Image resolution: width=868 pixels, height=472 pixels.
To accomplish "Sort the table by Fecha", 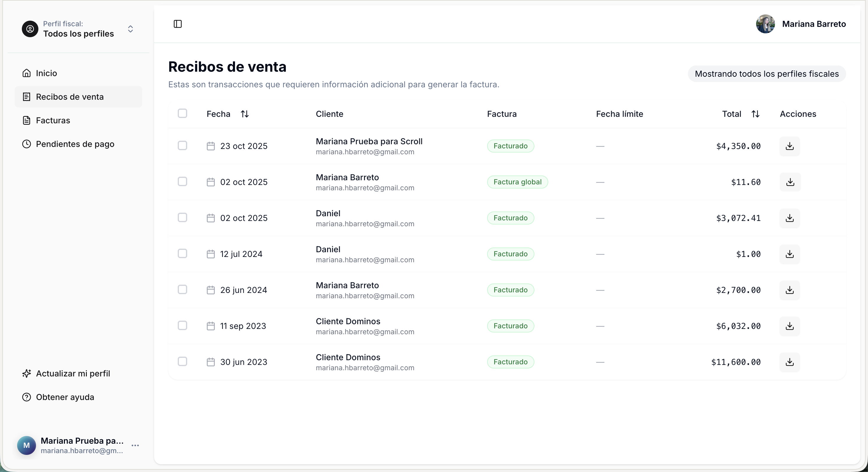I will coord(245,114).
